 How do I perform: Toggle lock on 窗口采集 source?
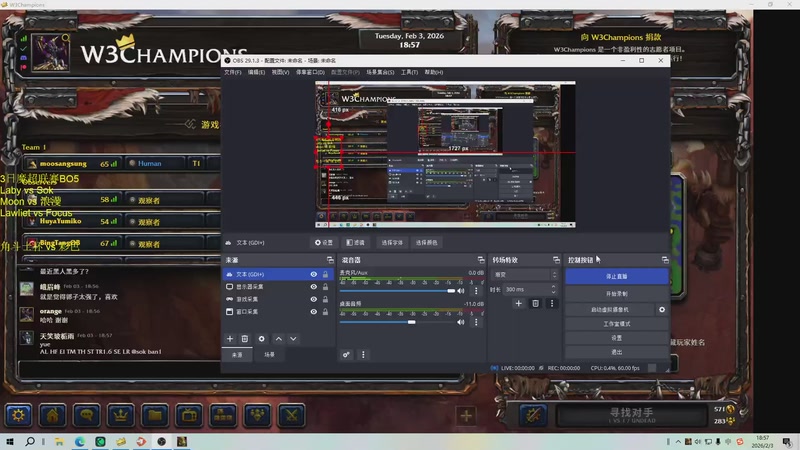pyautogui.click(x=326, y=312)
